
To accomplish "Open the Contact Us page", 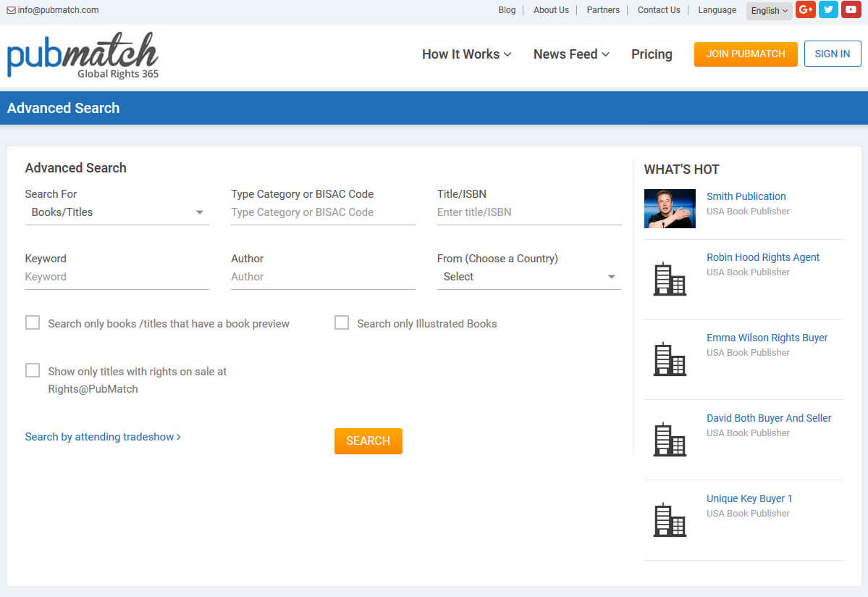I will click(x=659, y=10).
